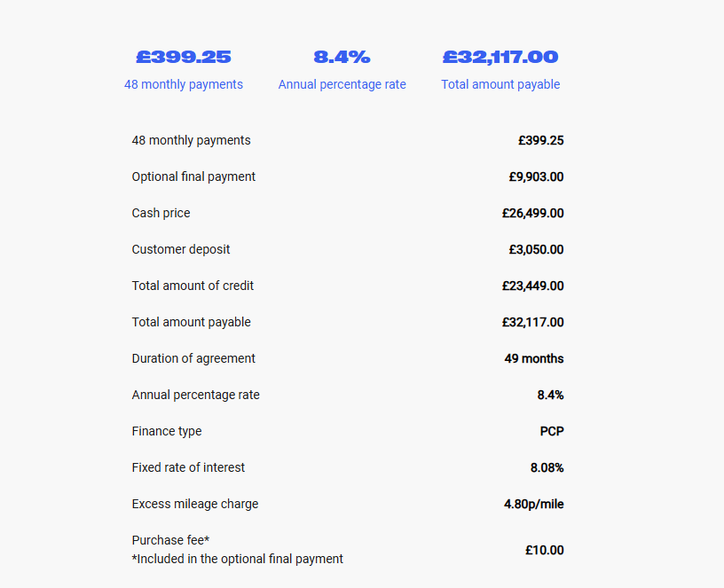Click the £9,903.00 optional final payment value
This screenshot has width=724, height=588.
536,176
